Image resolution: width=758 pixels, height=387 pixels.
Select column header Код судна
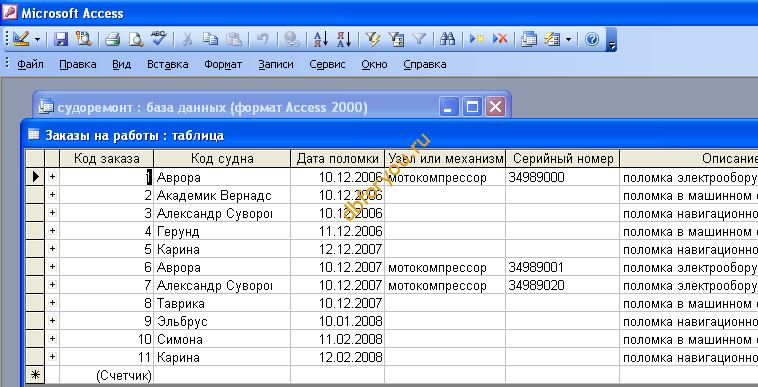point(222,158)
